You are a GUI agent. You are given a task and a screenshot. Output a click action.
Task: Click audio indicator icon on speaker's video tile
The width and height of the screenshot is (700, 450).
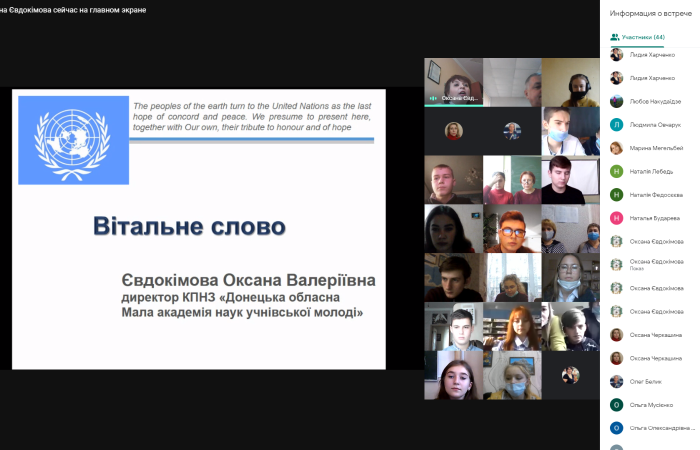(x=433, y=98)
